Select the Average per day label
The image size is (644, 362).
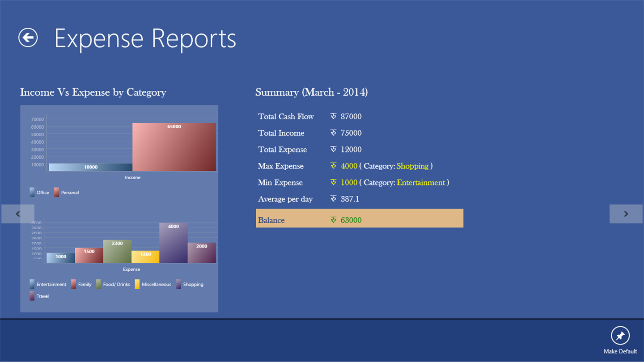[x=285, y=199]
